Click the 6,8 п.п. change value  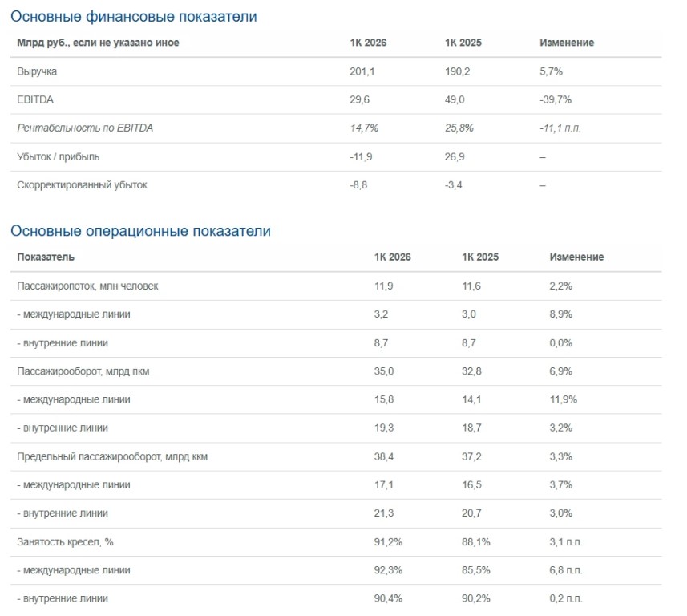click(x=566, y=570)
